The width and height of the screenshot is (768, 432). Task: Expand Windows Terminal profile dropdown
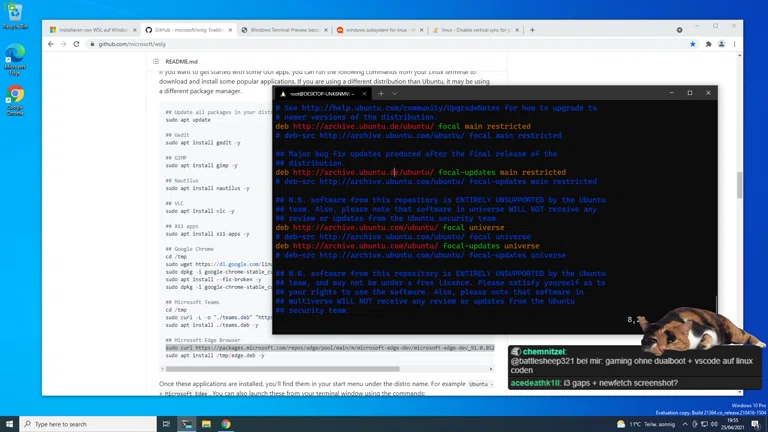[x=394, y=94]
